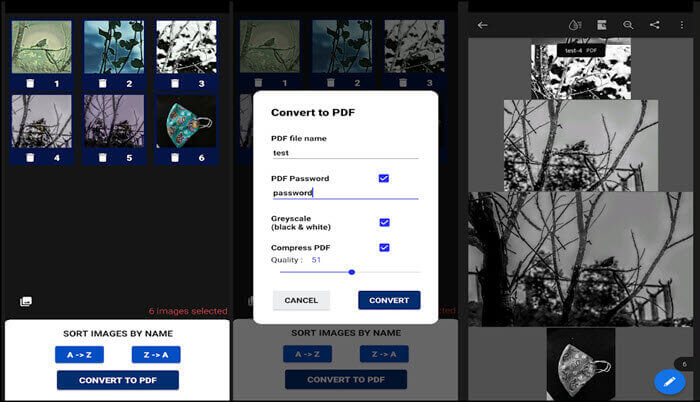Delete image 1 using its trash icon

29,84
